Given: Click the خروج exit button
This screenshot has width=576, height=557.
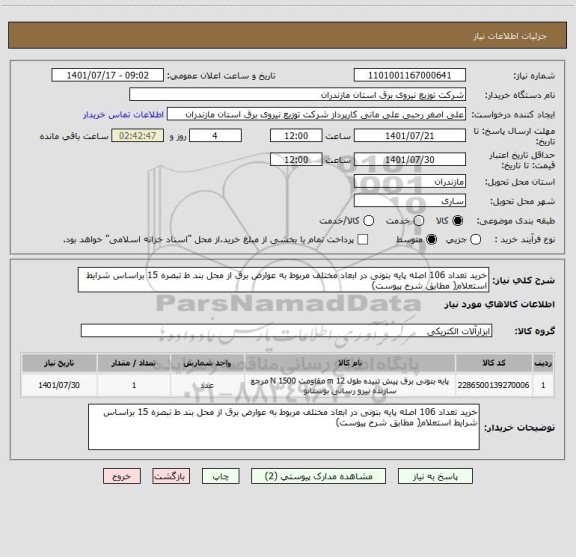Looking at the screenshot, I should 122,476.
